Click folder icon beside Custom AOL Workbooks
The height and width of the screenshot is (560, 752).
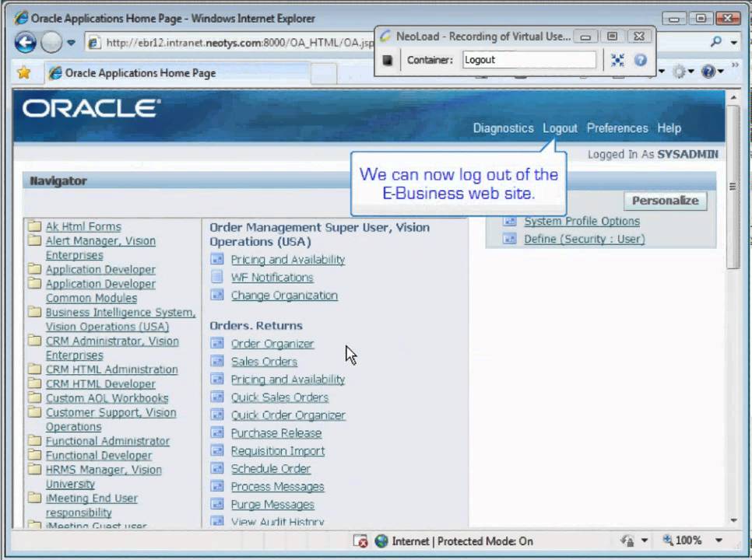click(x=34, y=397)
